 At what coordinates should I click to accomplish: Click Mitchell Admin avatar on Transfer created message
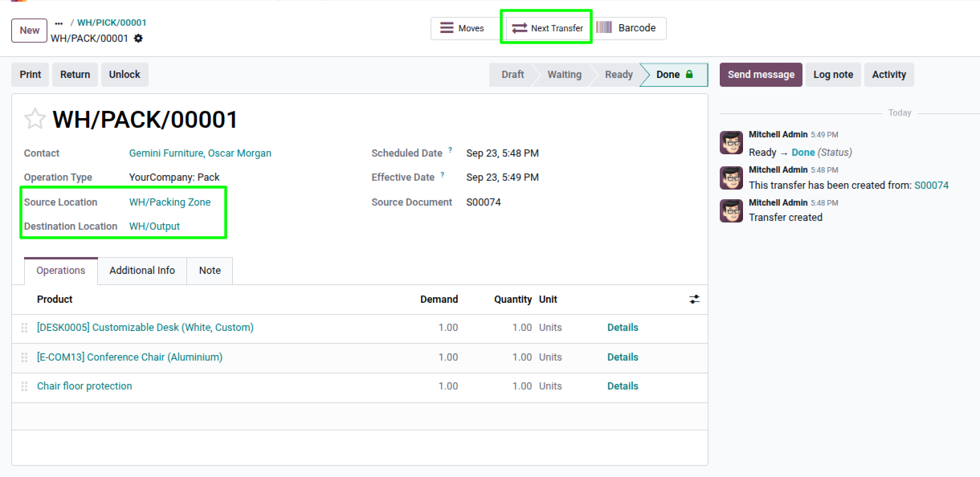(x=731, y=211)
